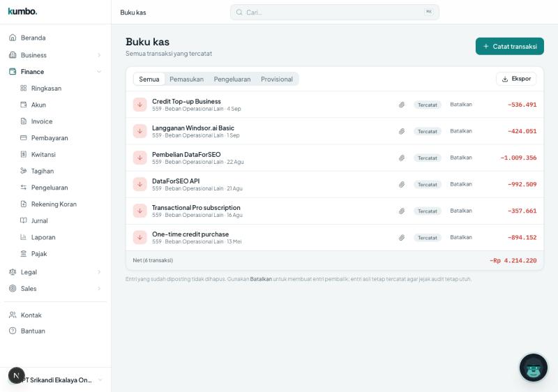
Task: Click the N user avatar
Action: [16, 375]
